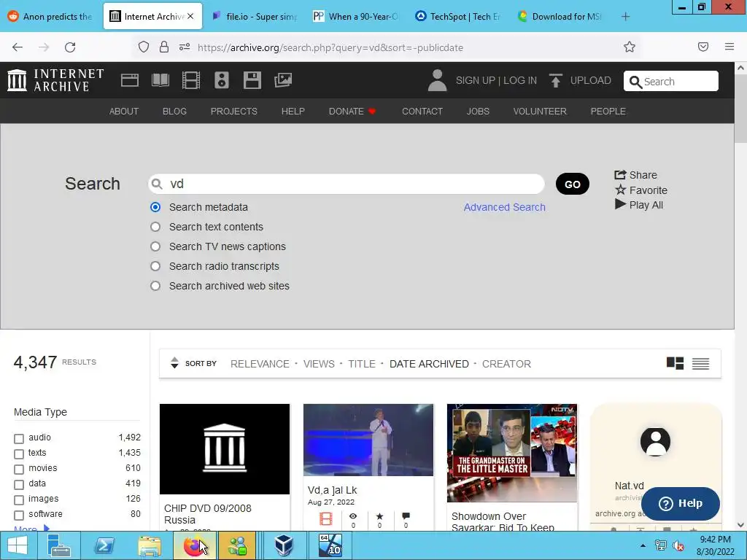Screen dimensions: 747x560
Task: Click the upload arrow icon
Action: [x=555, y=80]
